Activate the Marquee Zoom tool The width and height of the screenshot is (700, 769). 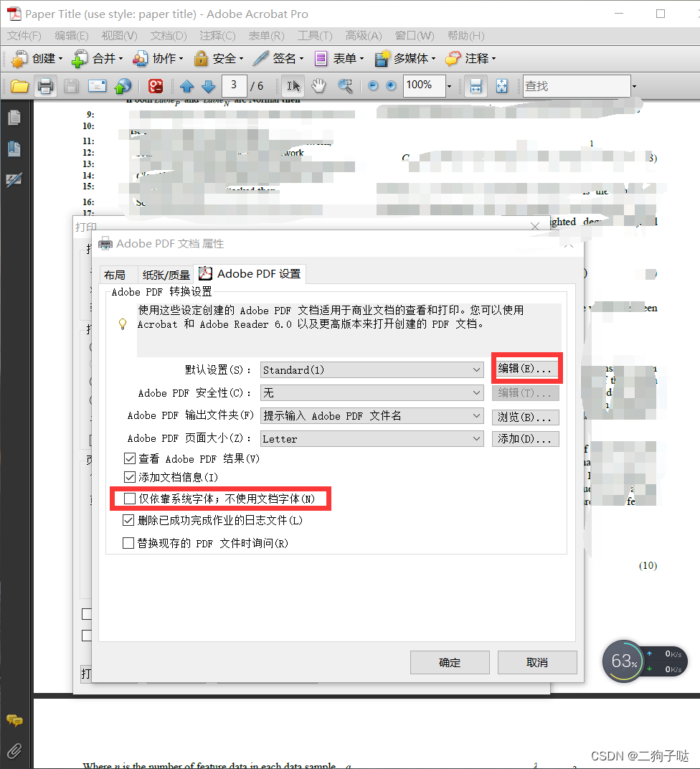(x=346, y=85)
